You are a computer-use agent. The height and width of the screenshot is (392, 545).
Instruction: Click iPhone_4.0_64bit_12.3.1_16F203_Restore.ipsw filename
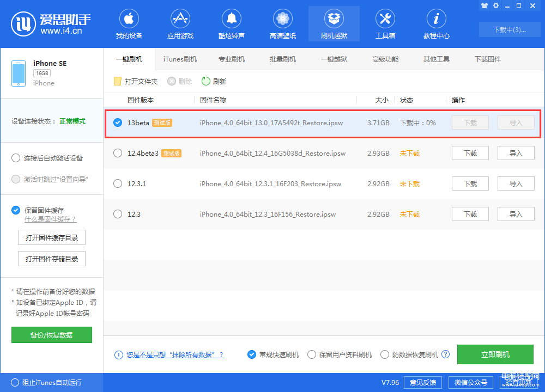270,183
